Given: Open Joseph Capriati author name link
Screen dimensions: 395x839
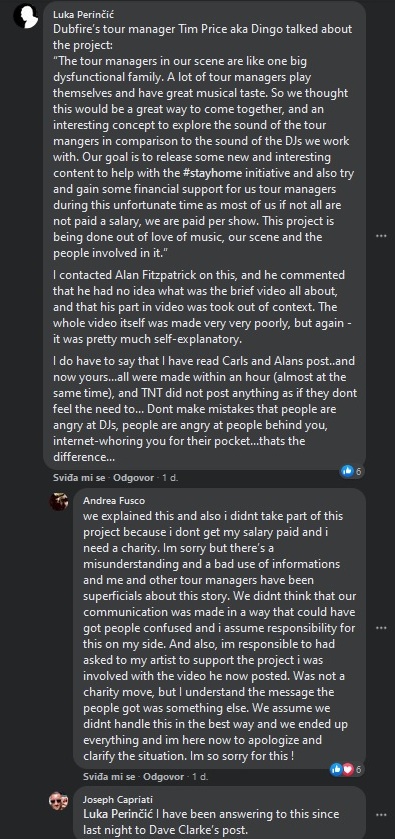Looking at the screenshot, I should pos(118,799).
